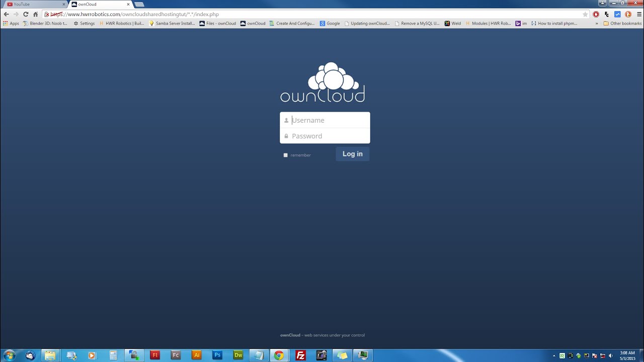Click the Chrome user profile button

coord(602,3)
